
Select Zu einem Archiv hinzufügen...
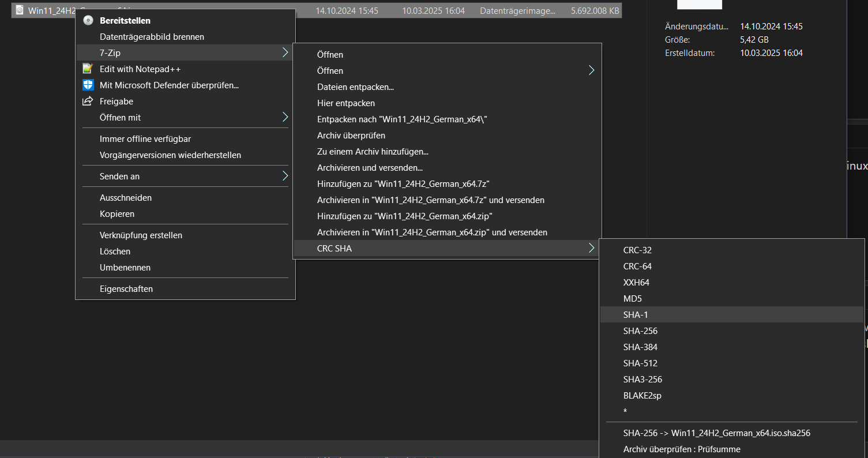coord(447,152)
